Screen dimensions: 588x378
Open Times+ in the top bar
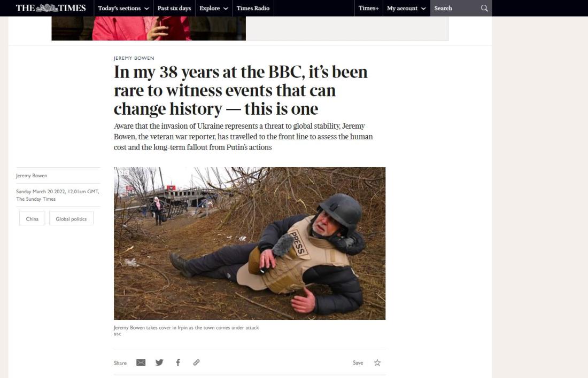click(369, 8)
